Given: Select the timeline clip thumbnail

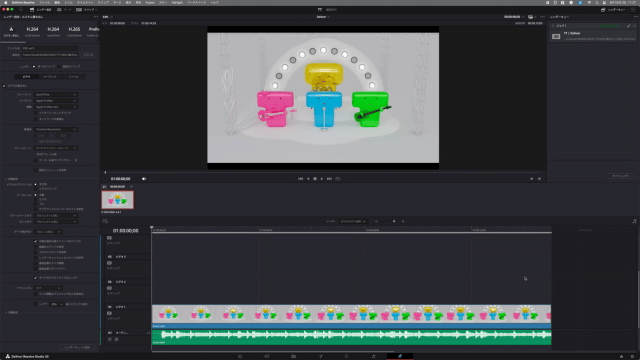Looking at the screenshot, I should (x=118, y=200).
